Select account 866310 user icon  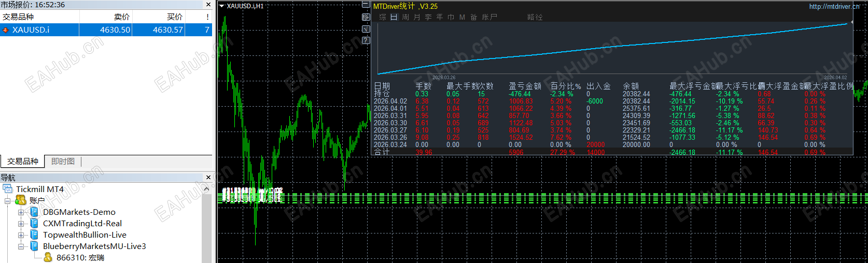pos(48,257)
